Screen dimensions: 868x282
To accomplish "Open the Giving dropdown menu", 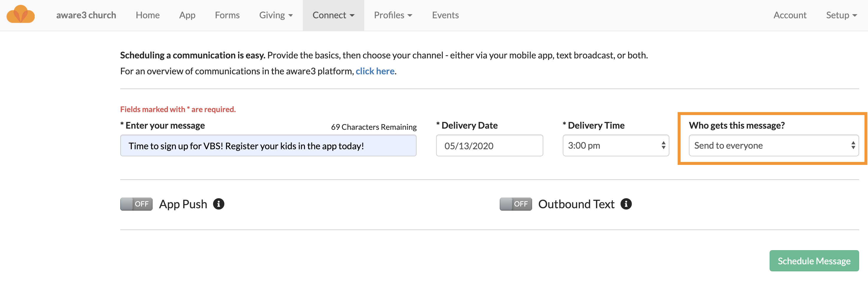I will click(275, 15).
